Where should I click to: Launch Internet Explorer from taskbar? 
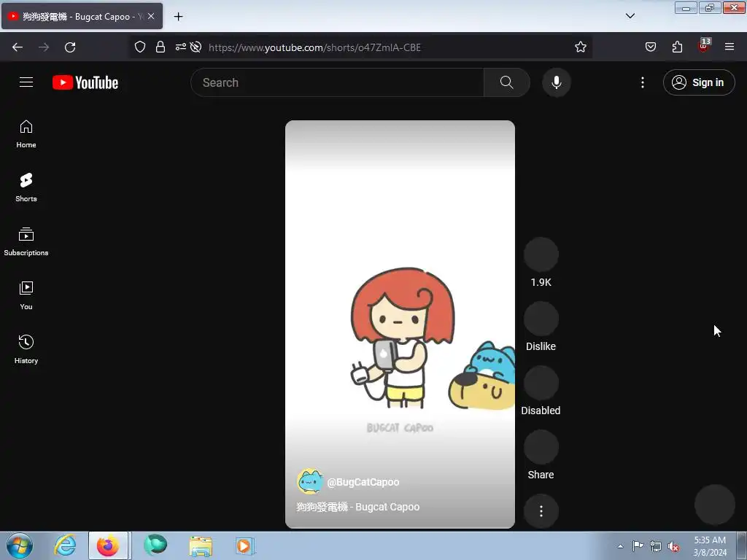tap(65, 545)
